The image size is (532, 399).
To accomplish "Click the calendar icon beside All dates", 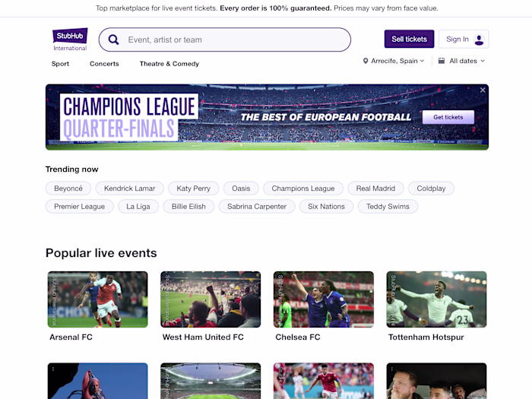I will (442, 61).
